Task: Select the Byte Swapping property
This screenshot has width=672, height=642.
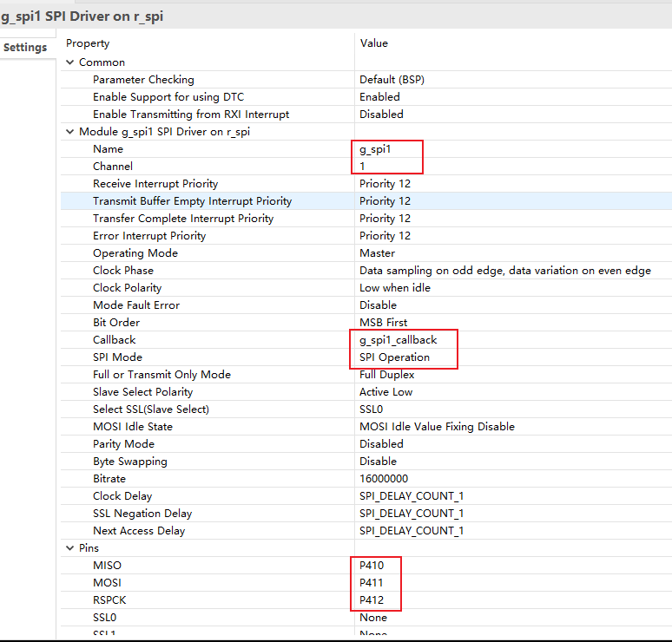Action: pos(130,462)
